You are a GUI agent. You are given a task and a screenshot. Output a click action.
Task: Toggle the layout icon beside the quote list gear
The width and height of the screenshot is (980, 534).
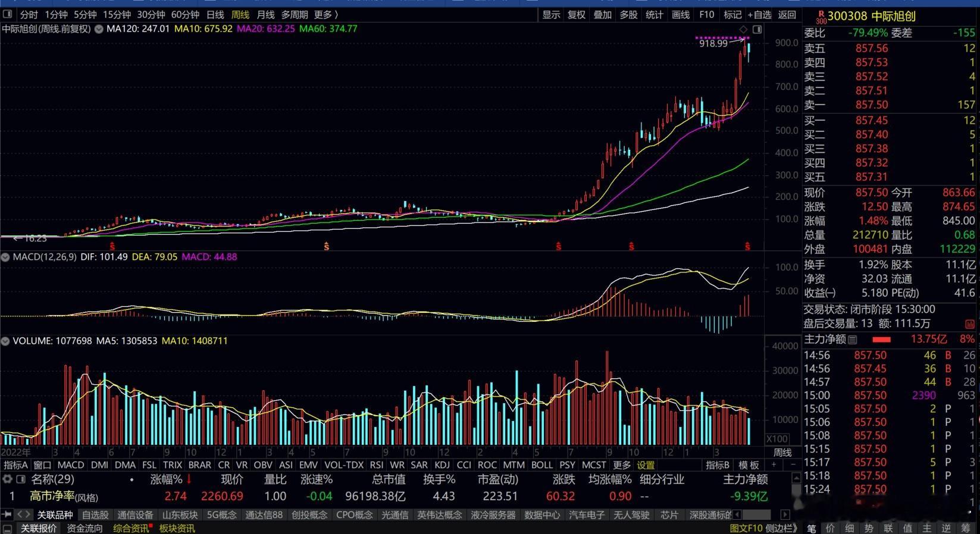[x=20, y=479]
